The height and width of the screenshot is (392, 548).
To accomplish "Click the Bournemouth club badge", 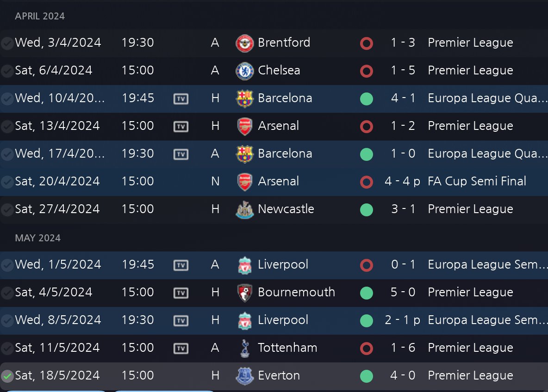I will (244, 293).
